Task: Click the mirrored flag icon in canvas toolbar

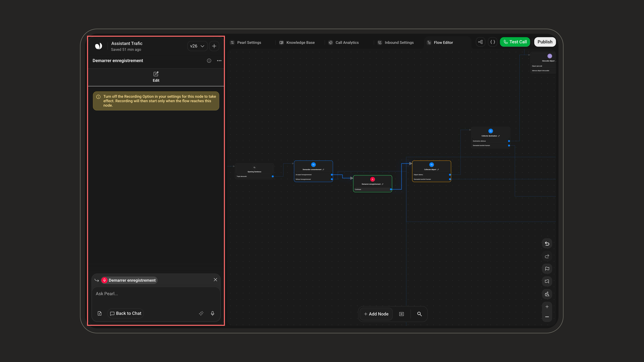Action: pyautogui.click(x=547, y=282)
